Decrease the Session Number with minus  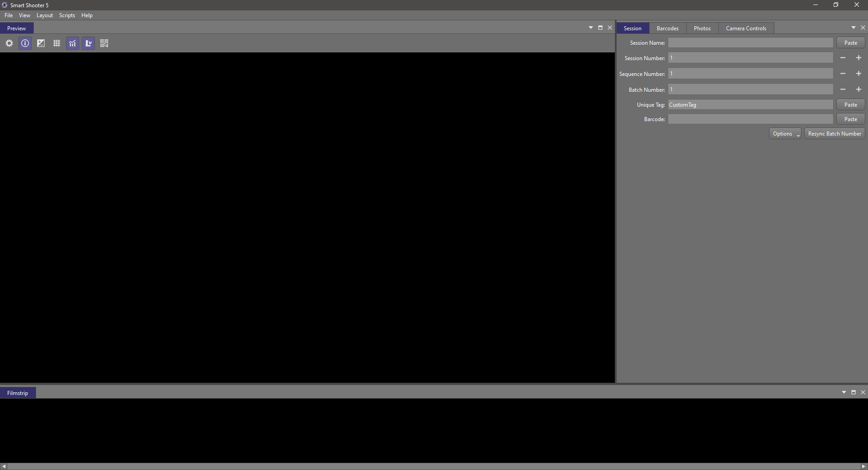[x=843, y=58]
